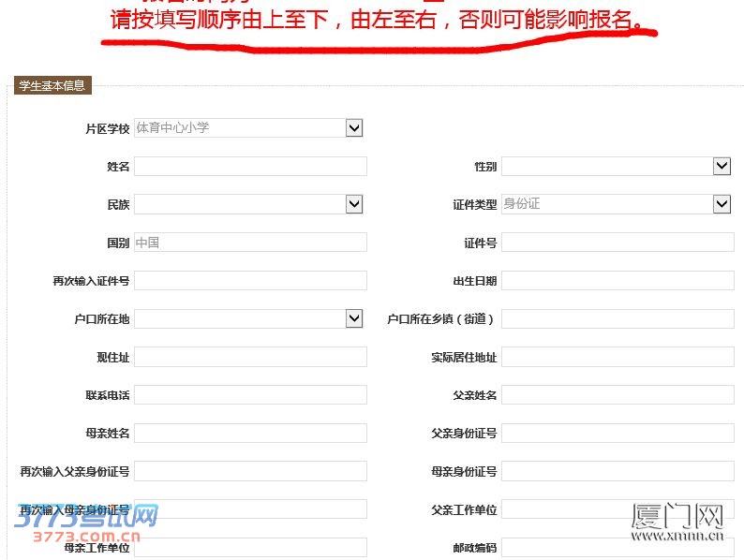Click the 姓名 input field
744x560 pixels.
[x=250, y=167]
